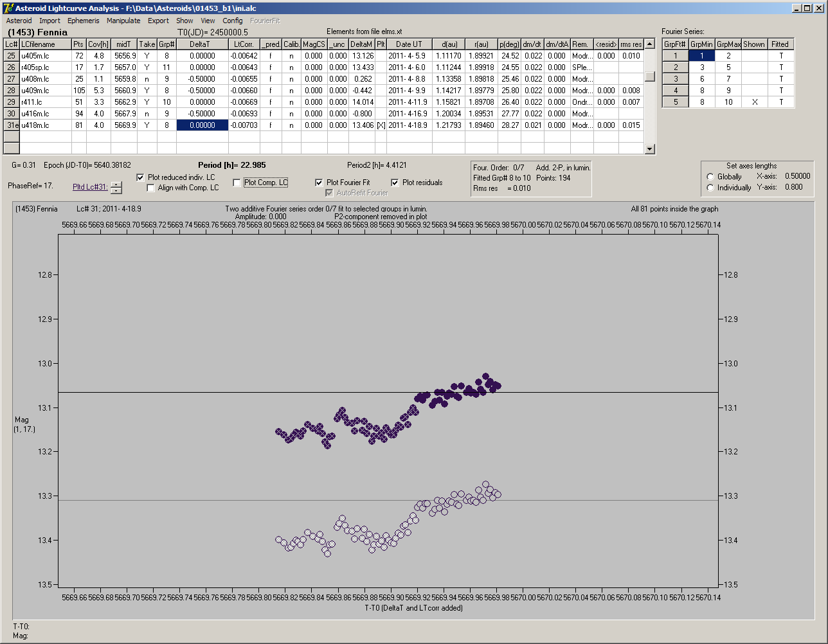Click Fourier series row 5 button
The image size is (828, 644).
tap(675, 102)
